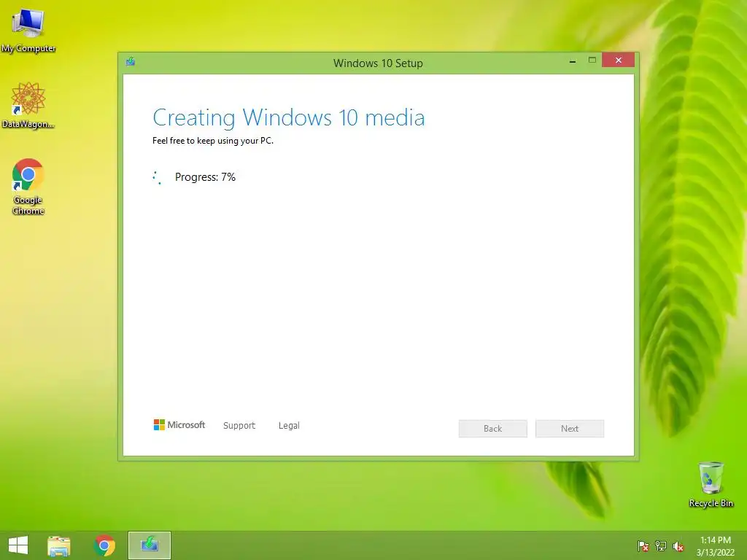Click the progress spinner animation
The image size is (747, 560).
click(x=158, y=178)
